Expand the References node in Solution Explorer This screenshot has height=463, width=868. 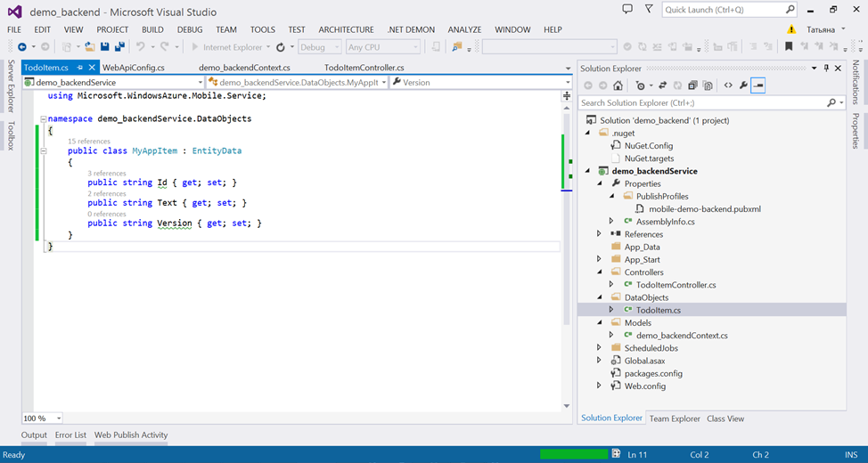600,234
